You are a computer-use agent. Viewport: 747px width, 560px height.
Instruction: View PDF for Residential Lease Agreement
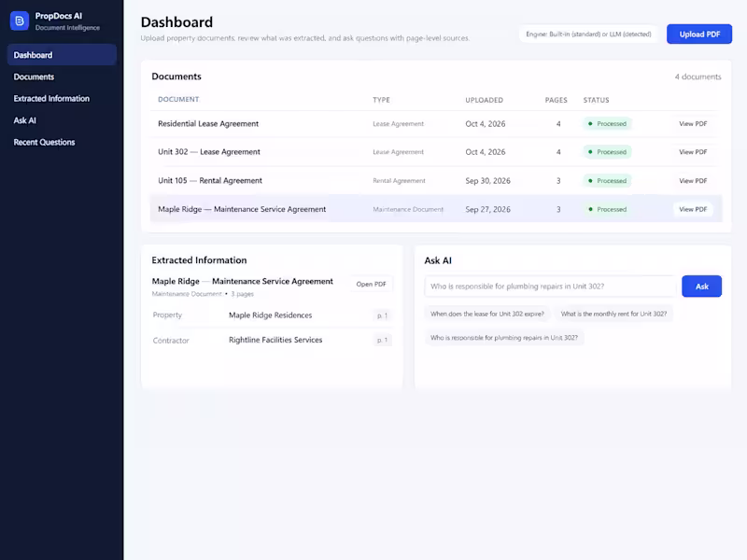693,124
